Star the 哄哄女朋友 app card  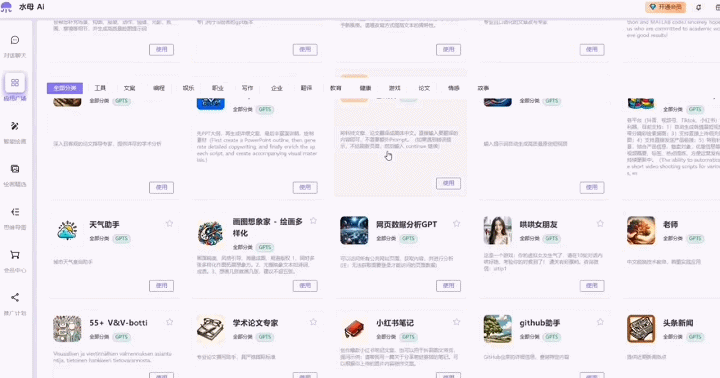[600, 223]
